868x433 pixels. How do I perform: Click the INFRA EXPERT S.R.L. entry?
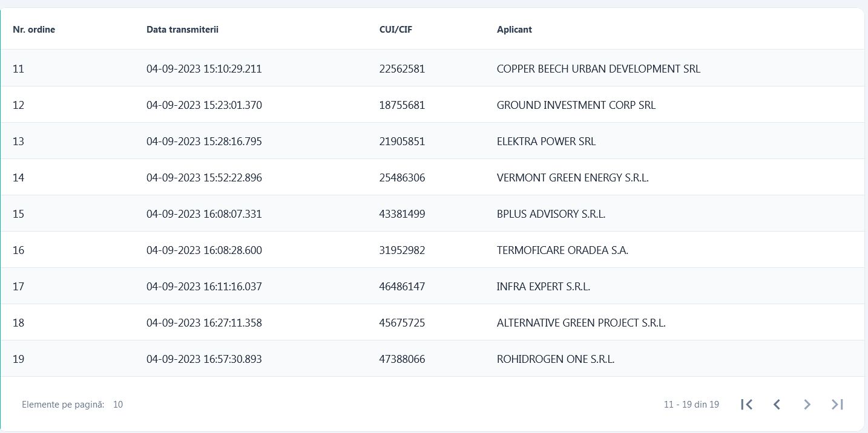543,287
